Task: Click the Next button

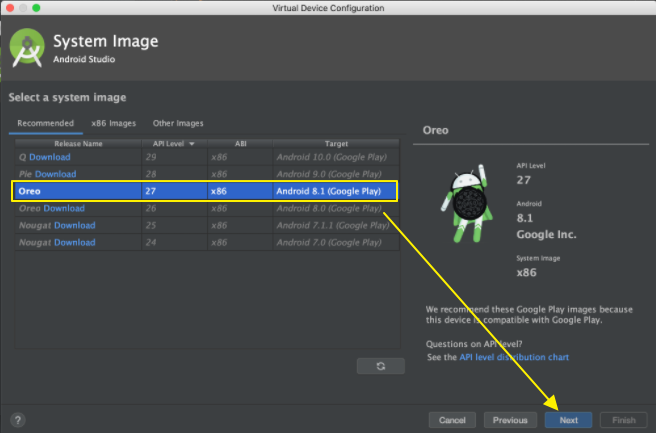Action: coord(569,420)
